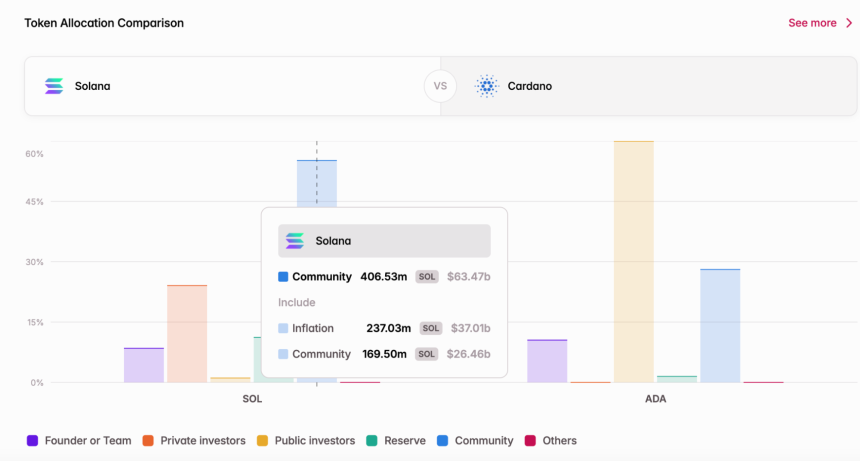
Task: Click the SOL badge beside 237.03m
Action: (431, 328)
